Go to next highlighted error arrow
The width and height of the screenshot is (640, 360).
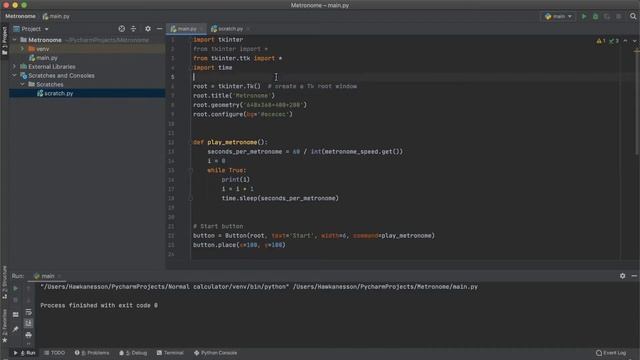tap(634, 41)
